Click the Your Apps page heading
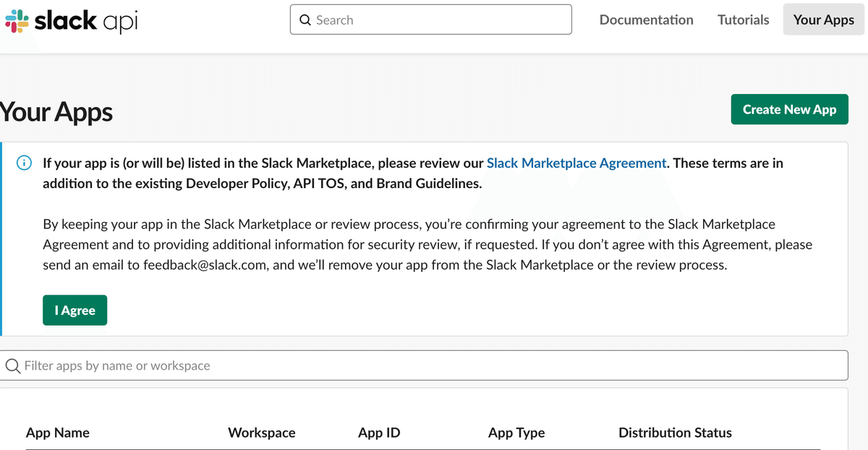 point(56,112)
